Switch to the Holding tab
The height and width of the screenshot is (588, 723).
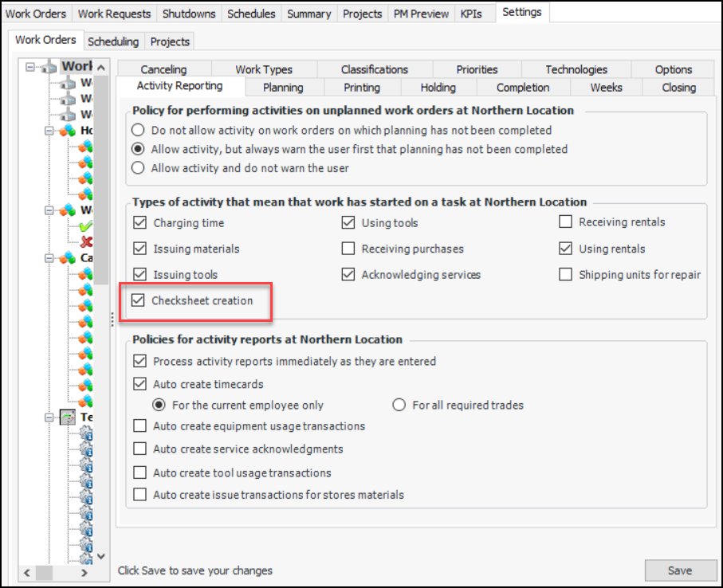438,87
